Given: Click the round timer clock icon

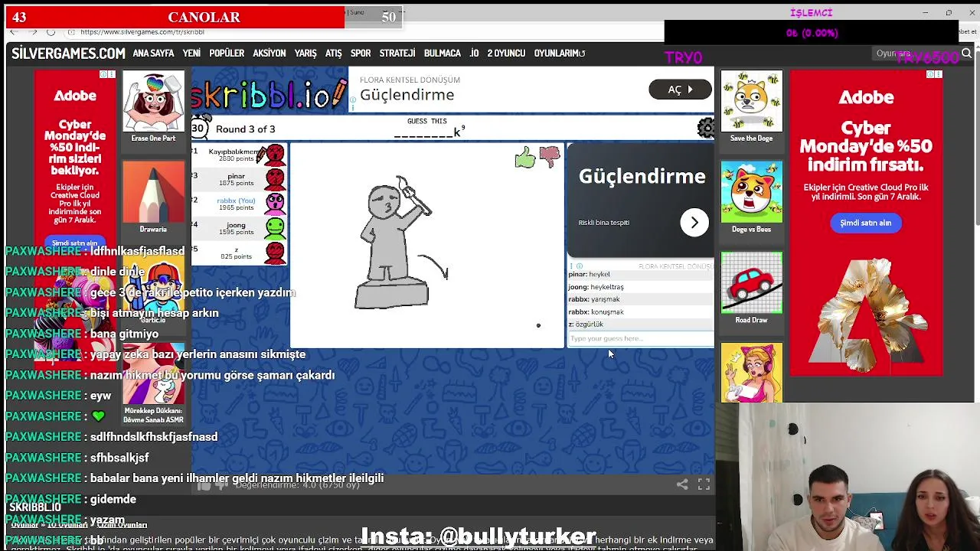Looking at the screenshot, I should tap(199, 129).
